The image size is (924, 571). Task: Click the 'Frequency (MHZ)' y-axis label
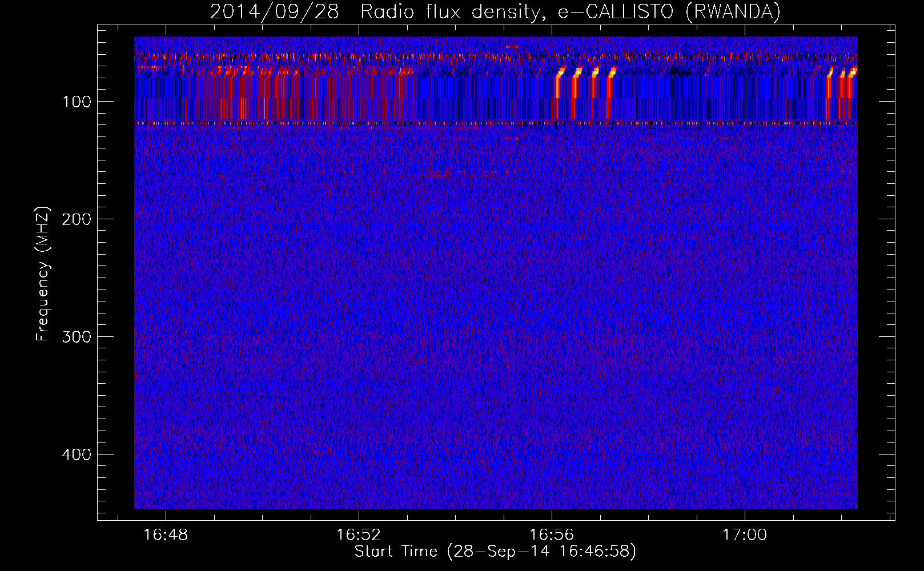tap(43, 274)
